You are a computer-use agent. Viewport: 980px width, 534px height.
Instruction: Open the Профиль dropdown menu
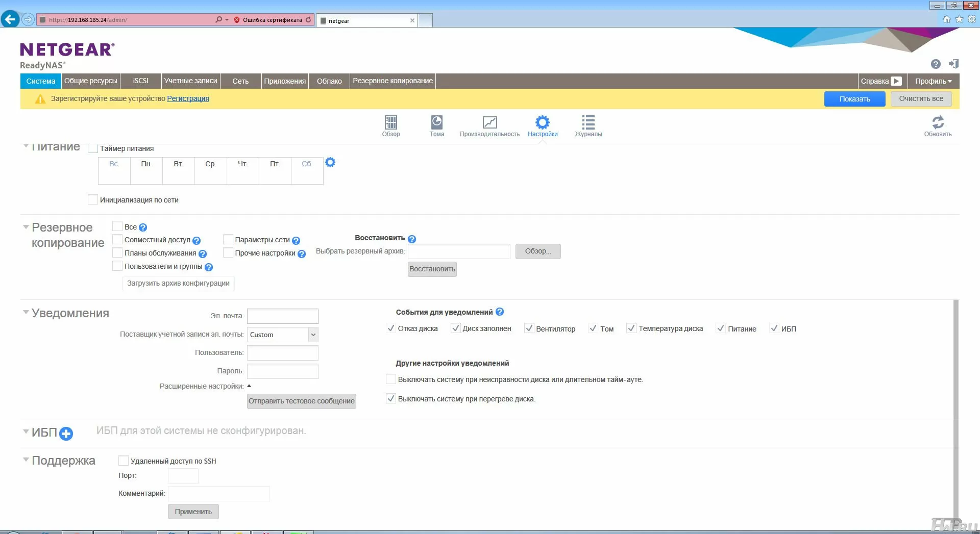pos(933,81)
